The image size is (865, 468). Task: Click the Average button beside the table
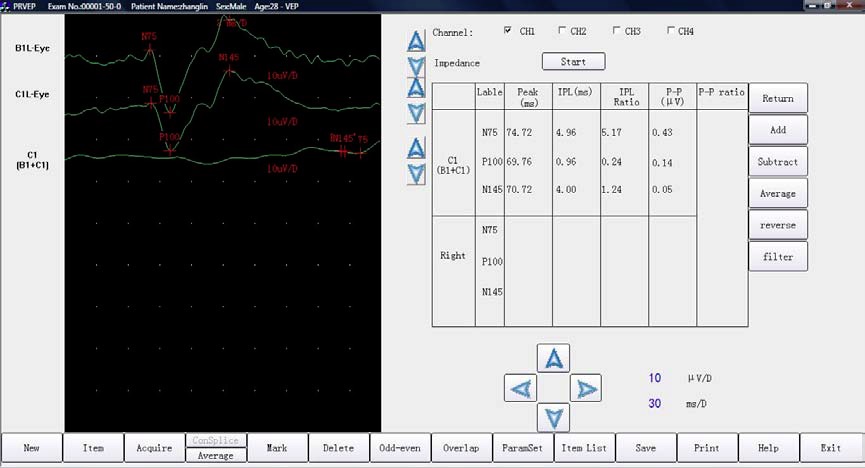point(778,193)
